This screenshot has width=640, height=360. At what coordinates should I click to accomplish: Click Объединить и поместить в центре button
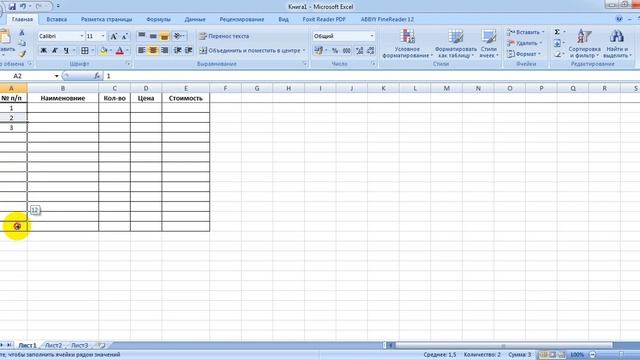(252, 51)
